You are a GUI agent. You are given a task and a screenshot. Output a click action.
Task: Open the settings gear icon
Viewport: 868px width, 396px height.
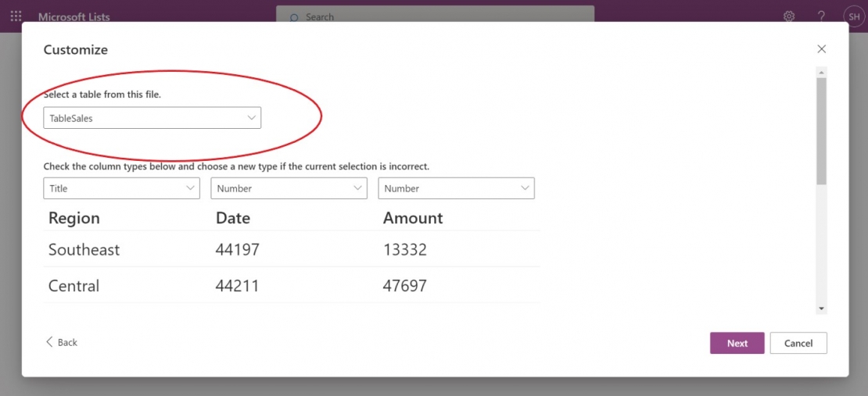coord(789,16)
